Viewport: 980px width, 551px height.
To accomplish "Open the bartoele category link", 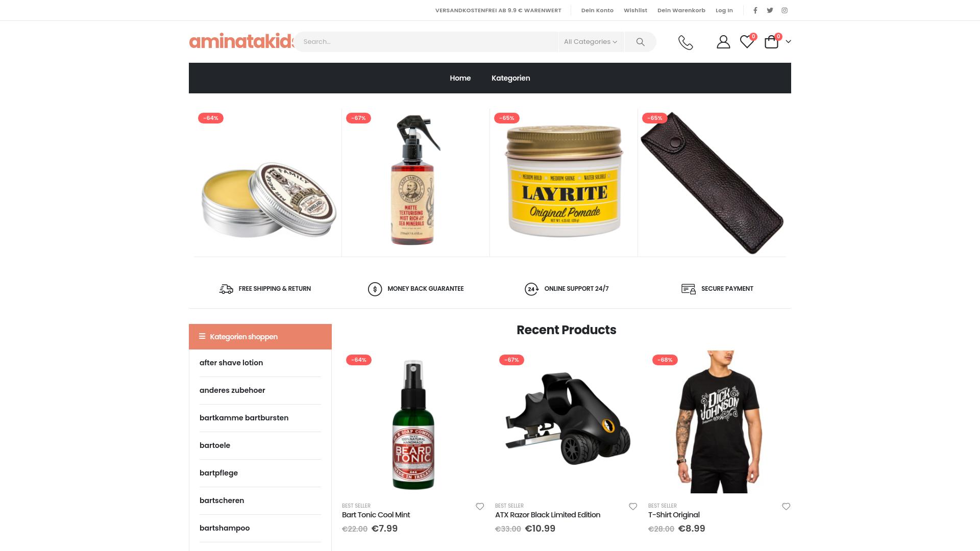I will (x=215, y=445).
